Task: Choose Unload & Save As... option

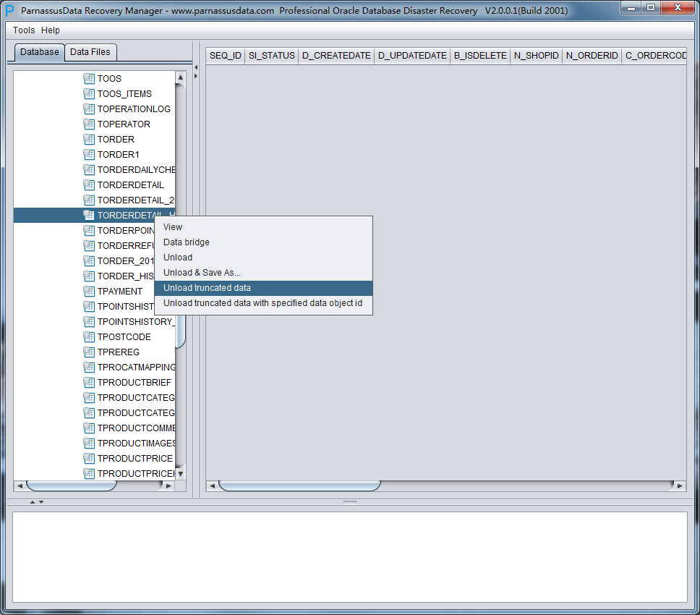Action: tap(202, 273)
